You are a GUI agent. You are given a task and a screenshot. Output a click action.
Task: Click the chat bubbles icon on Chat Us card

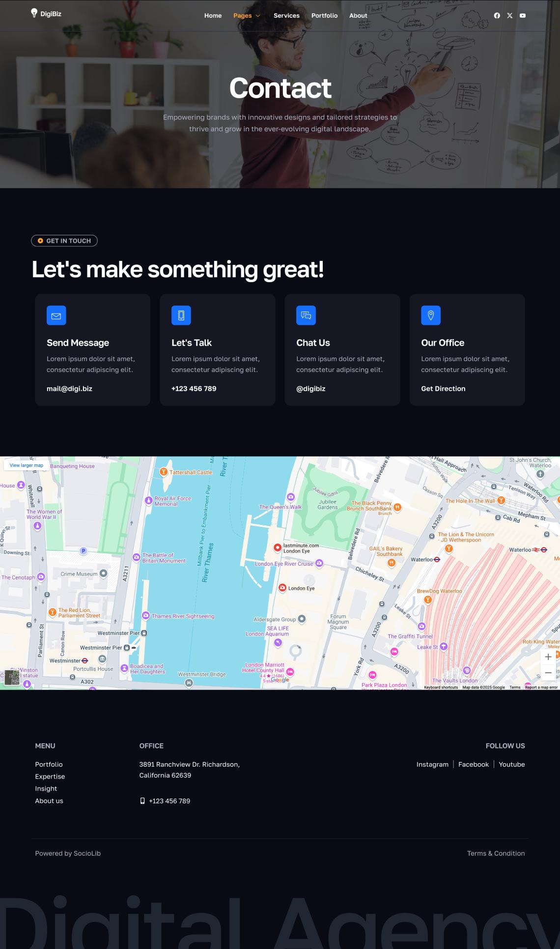click(x=306, y=316)
